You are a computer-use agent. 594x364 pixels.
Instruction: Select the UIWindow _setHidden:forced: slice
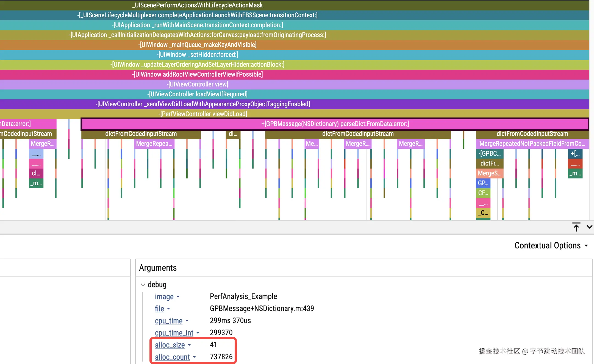click(x=197, y=55)
